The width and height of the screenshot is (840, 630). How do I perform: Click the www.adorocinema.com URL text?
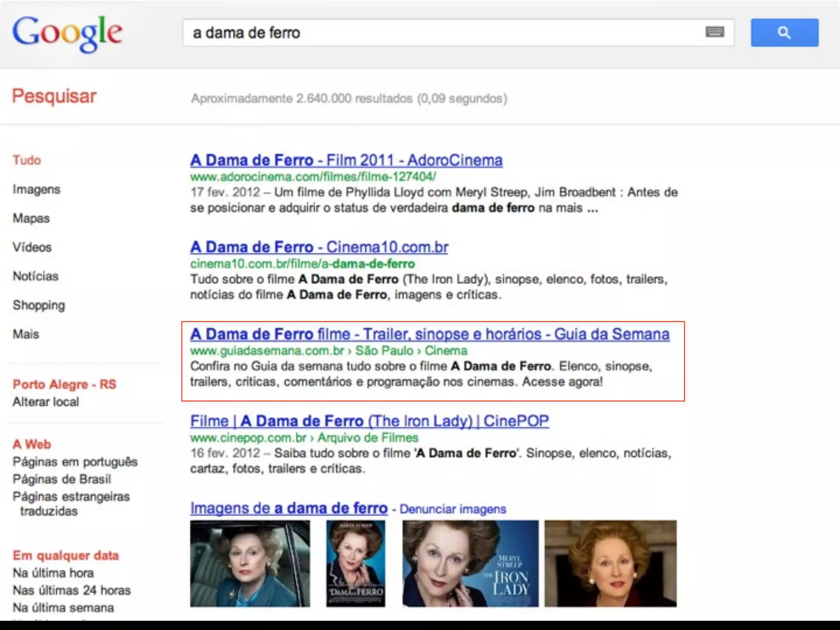point(313,177)
